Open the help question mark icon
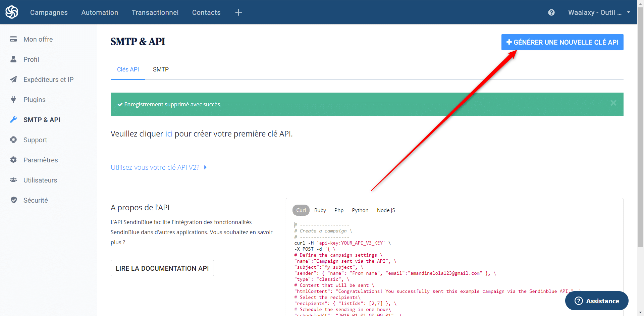644x316 pixels. tap(551, 12)
